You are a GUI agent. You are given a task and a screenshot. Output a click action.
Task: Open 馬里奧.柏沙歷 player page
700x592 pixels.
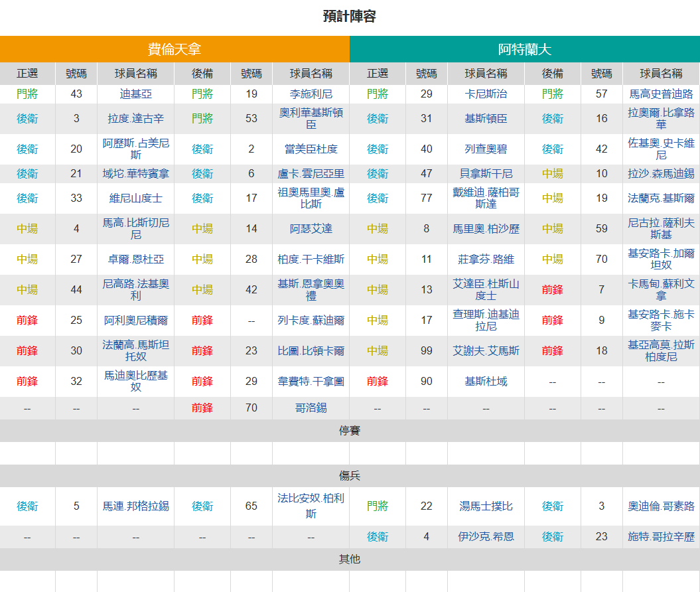486,229
